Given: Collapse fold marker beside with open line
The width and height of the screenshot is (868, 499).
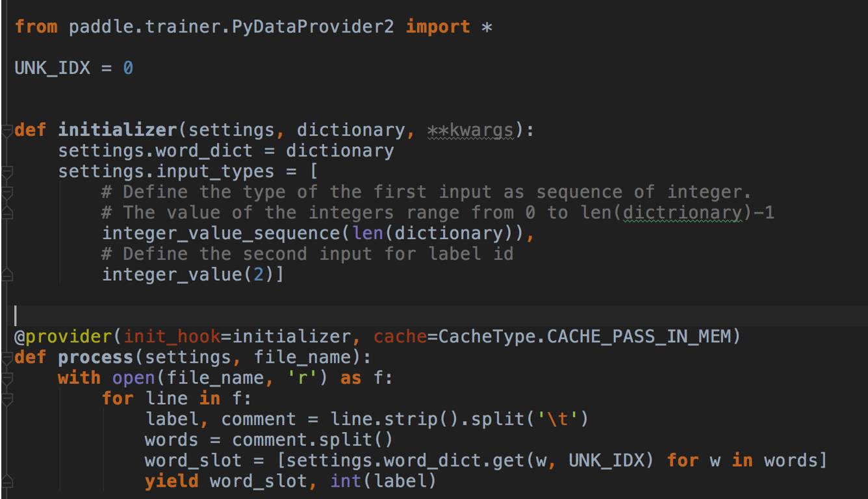Looking at the screenshot, I should (x=6, y=379).
